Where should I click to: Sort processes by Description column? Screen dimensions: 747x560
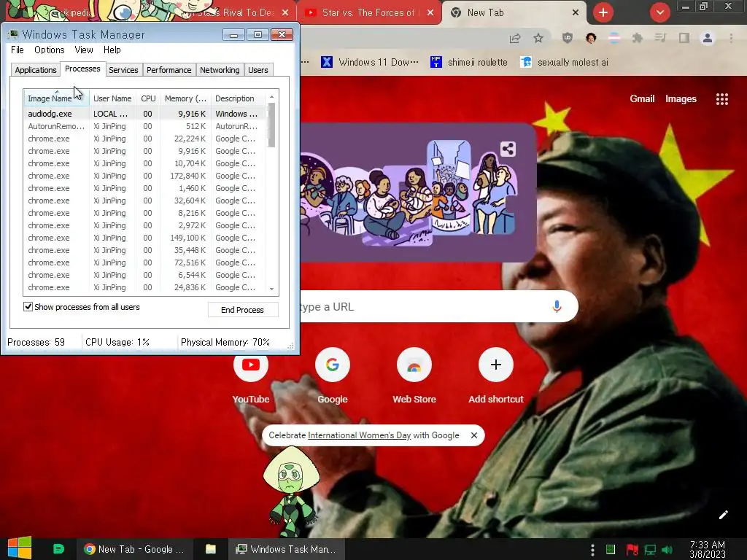point(239,98)
